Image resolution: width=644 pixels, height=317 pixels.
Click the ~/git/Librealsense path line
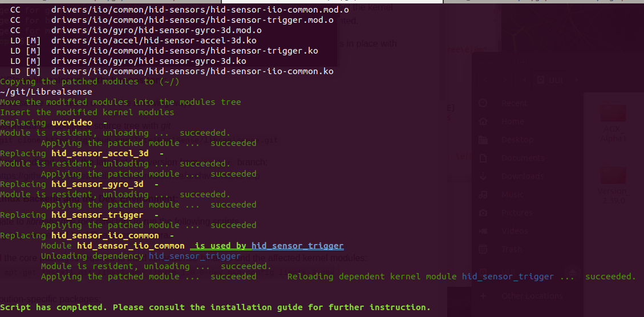point(46,92)
